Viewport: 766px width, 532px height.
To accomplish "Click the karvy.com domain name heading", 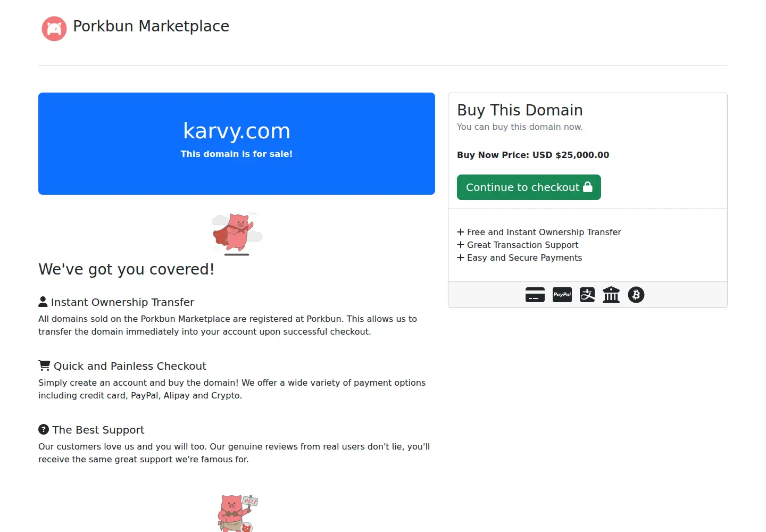I will tap(237, 131).
